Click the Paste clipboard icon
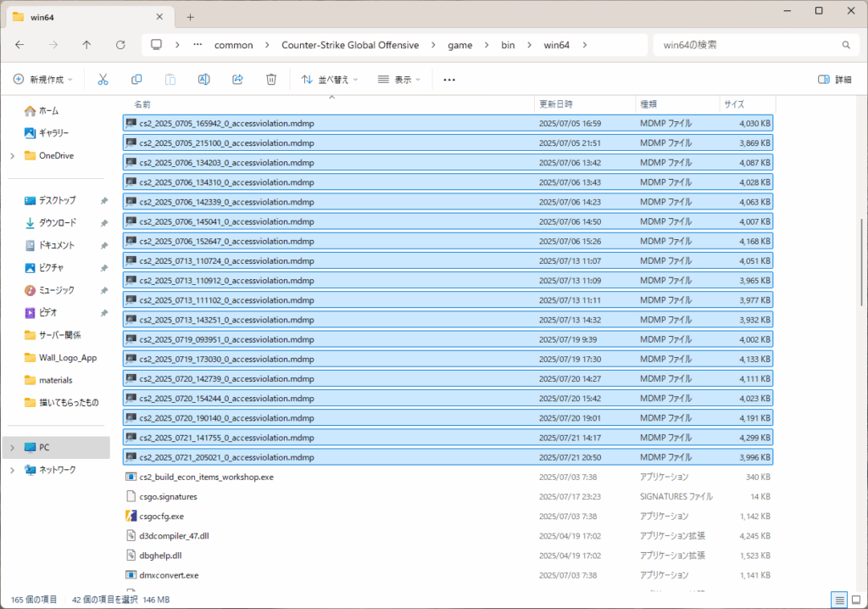The image size is (868, 609). point(170,79)
